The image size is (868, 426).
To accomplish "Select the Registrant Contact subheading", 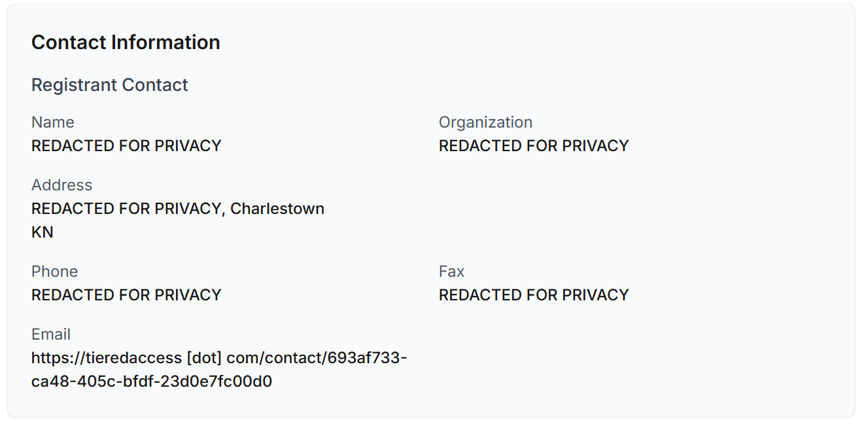I will tap(109, 85).
